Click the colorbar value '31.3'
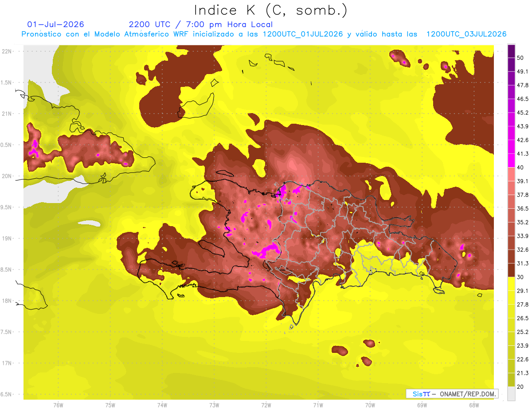This screenshot has width=532, height=411. coord(523,263)
